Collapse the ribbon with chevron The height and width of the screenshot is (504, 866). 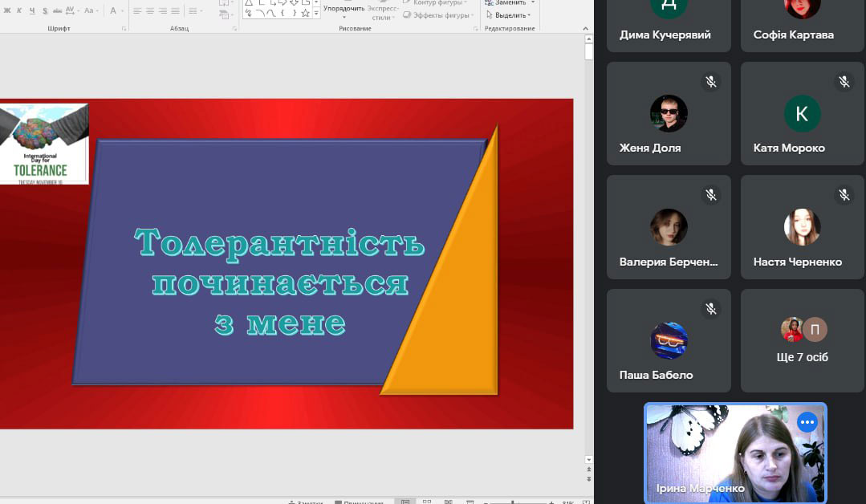click(x=585, y=28)
